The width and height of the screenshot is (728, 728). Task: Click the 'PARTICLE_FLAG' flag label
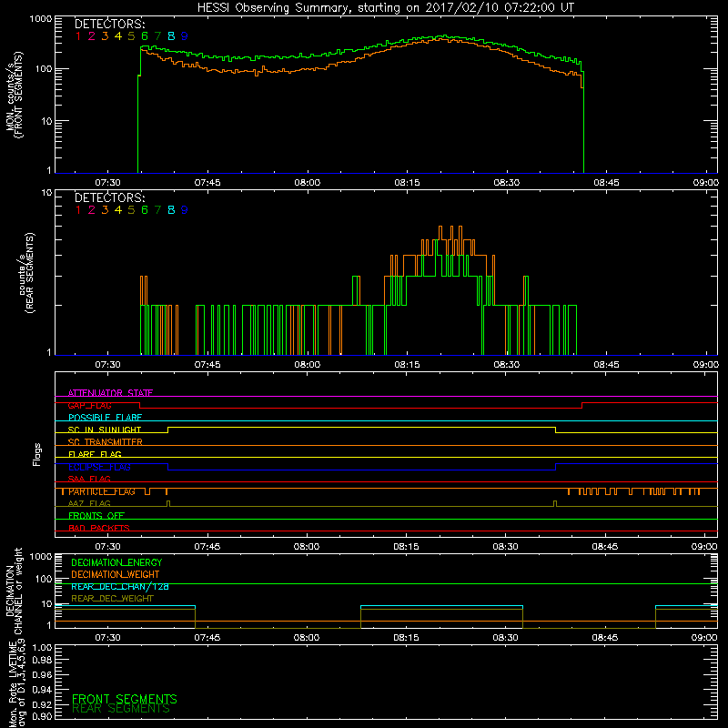tap(102, 491)
